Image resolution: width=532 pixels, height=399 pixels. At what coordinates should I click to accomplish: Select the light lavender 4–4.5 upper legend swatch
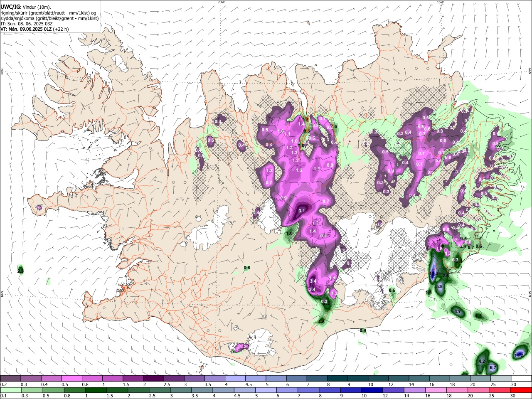[235, 379]
